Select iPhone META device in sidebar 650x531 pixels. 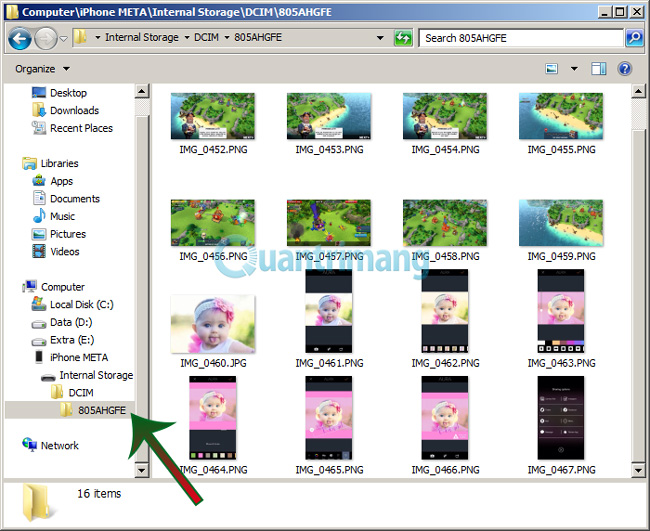point(78,357)
